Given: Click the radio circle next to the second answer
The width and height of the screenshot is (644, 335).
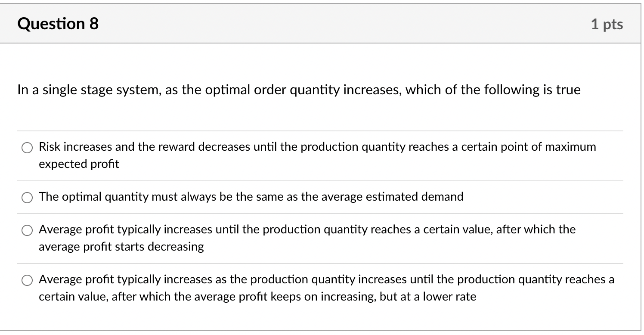Looking at the screenshot, I should [27, 197].
